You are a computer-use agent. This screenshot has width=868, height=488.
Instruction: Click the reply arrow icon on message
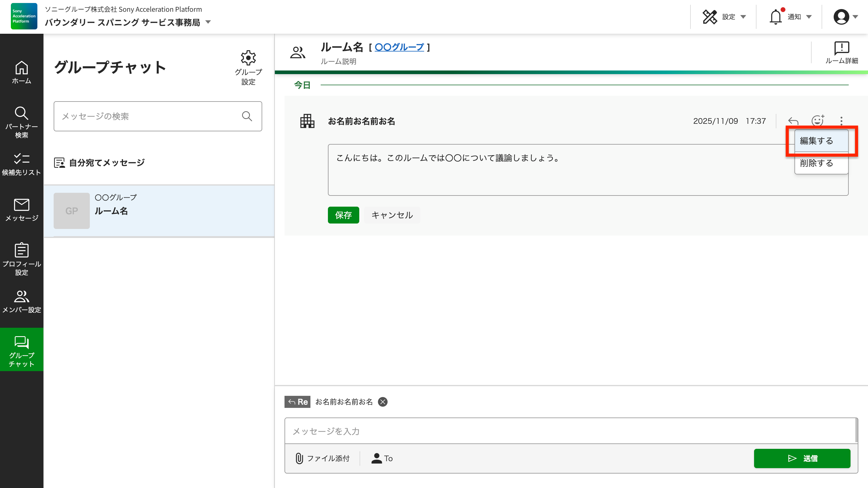pos(793,121)
